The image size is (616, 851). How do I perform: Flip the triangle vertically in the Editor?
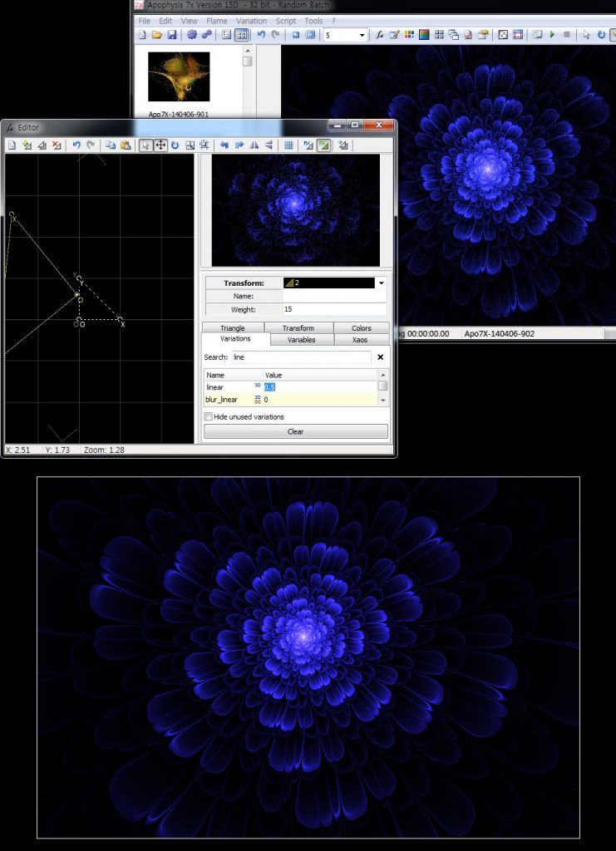point(269,145)
